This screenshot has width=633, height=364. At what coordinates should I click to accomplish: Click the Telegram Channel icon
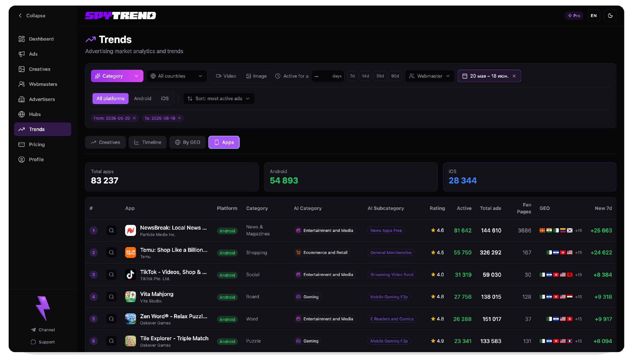click(33, 330)
